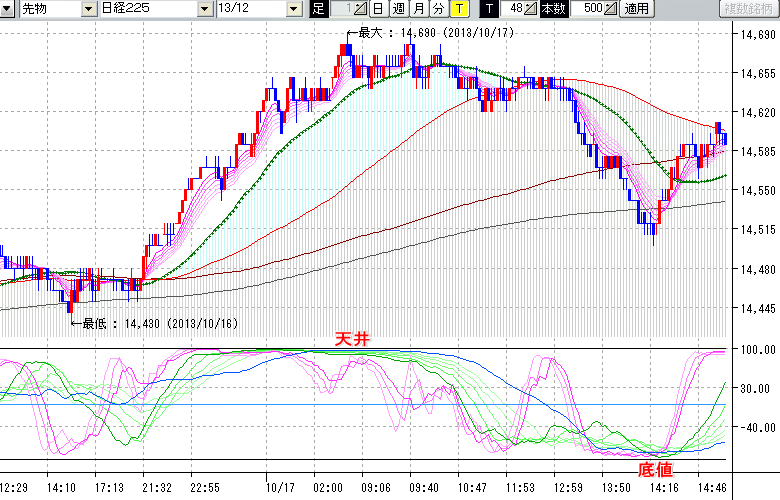Toggle the yellow T tick button

tap(459, 9)
